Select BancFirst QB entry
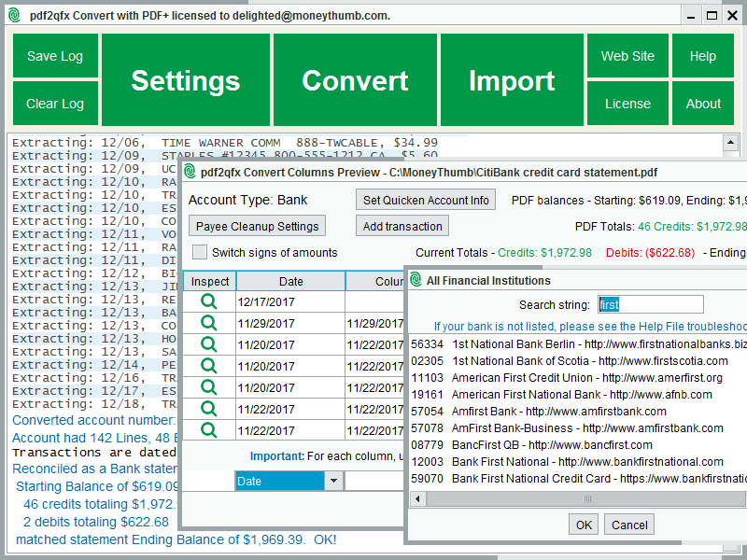The width and height of the screenshot is (747, 560). [577, 445]
